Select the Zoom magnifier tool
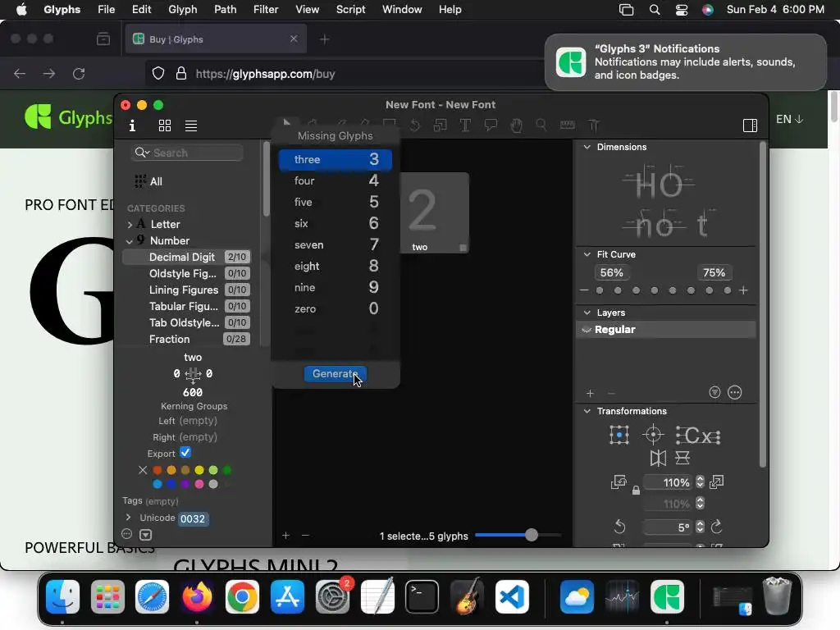840x630 pixels. (541, 126)
